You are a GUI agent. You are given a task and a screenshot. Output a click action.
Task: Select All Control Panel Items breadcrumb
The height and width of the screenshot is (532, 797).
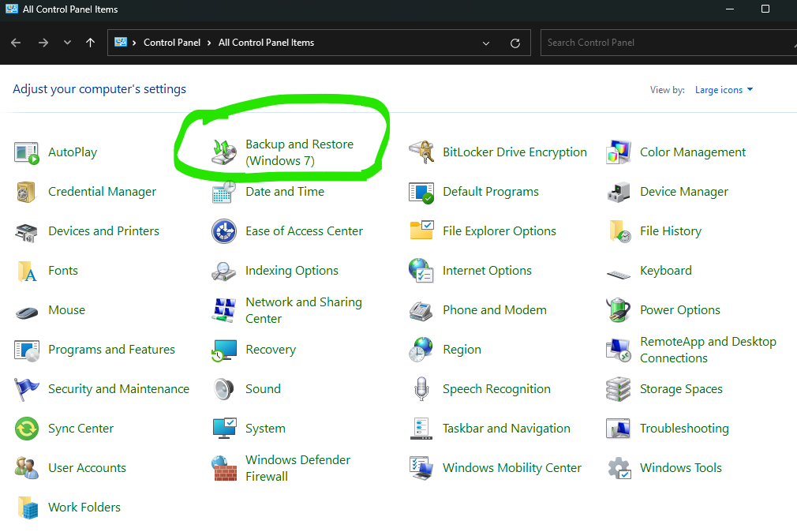(x=267, y=43)
